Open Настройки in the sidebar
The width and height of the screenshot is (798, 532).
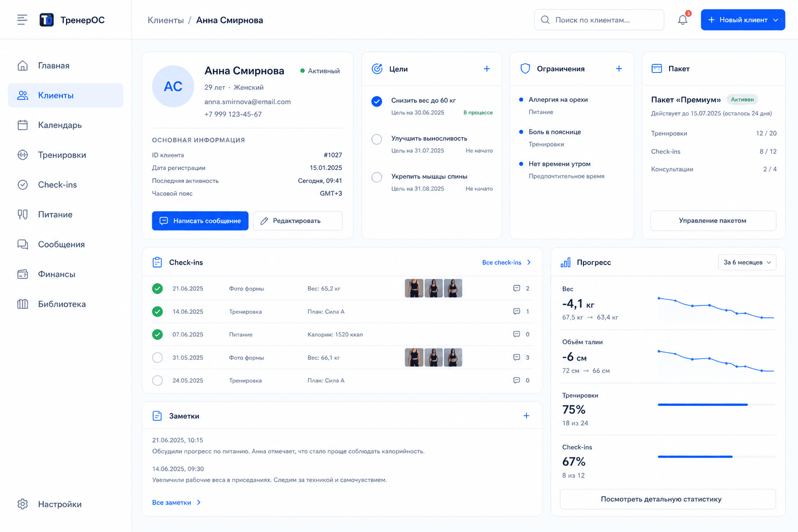(x=65, y=504)
